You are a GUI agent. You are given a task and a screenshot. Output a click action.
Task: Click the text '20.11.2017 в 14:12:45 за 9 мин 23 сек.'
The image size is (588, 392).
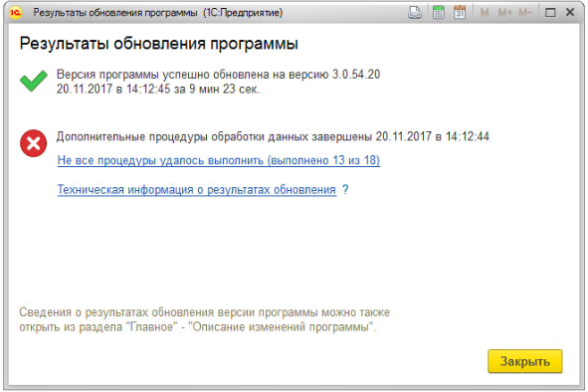pos(158,90)
